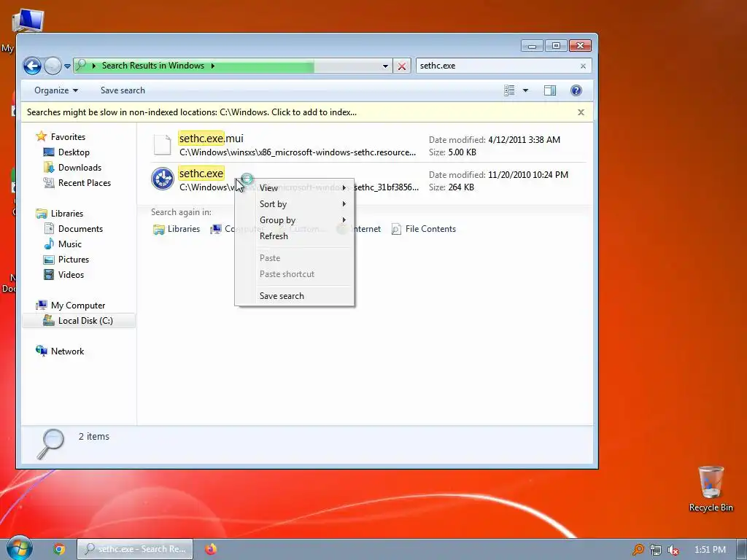The height and width of the screenshot is (560, 747).
Task: Stop search with red X in address bar
Action: [x=402, y=66]
